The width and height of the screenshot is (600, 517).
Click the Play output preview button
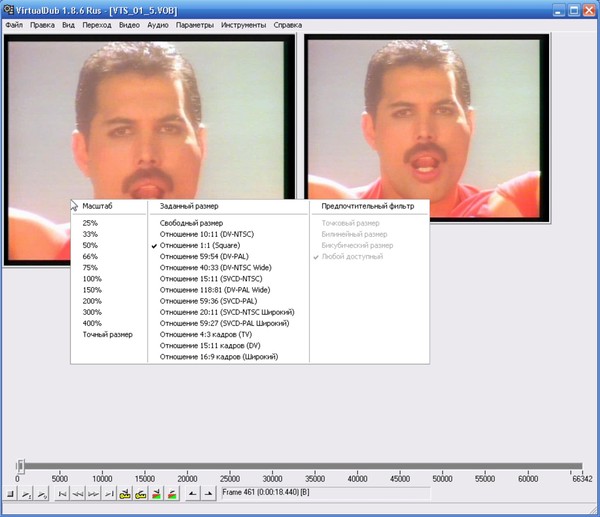click(x=42, y=494)
